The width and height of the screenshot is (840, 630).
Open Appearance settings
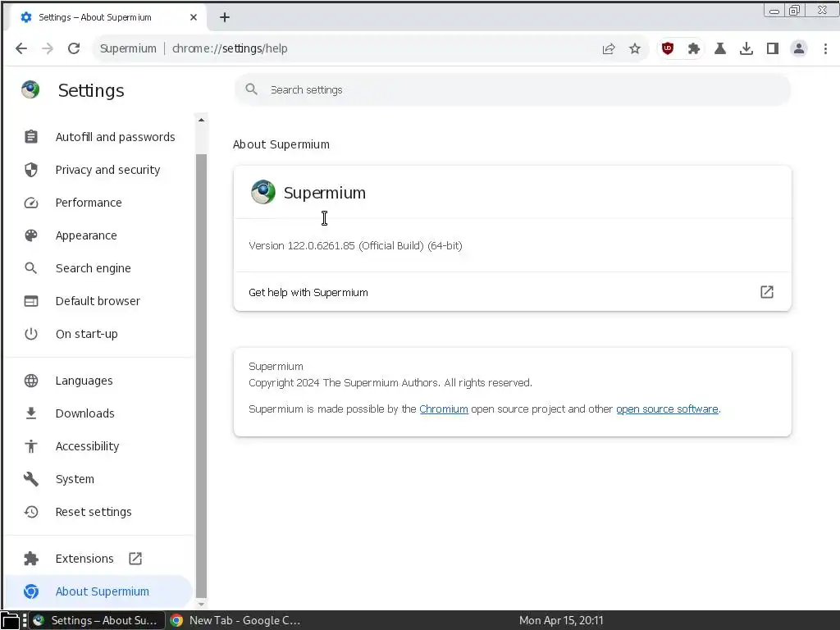click(x=99, y=235)
